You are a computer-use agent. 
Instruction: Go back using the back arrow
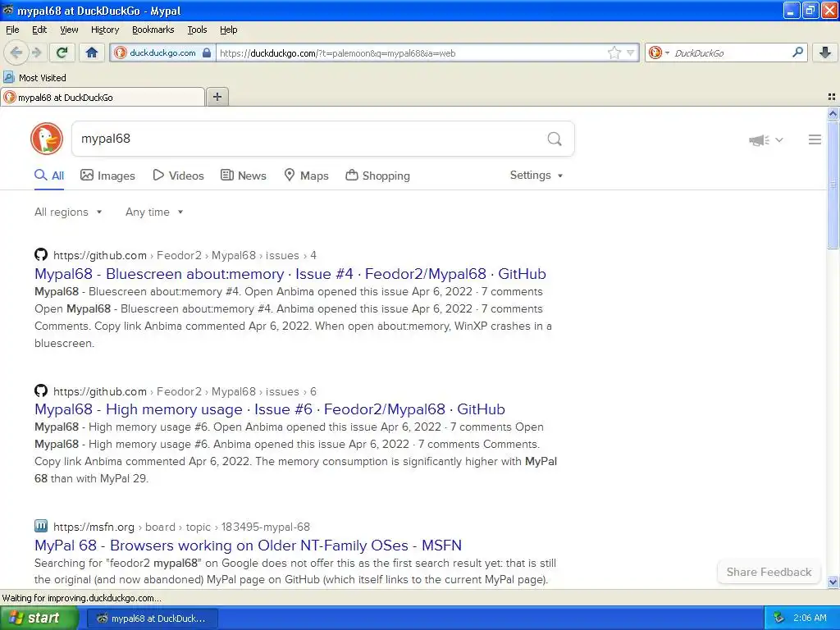16,52
